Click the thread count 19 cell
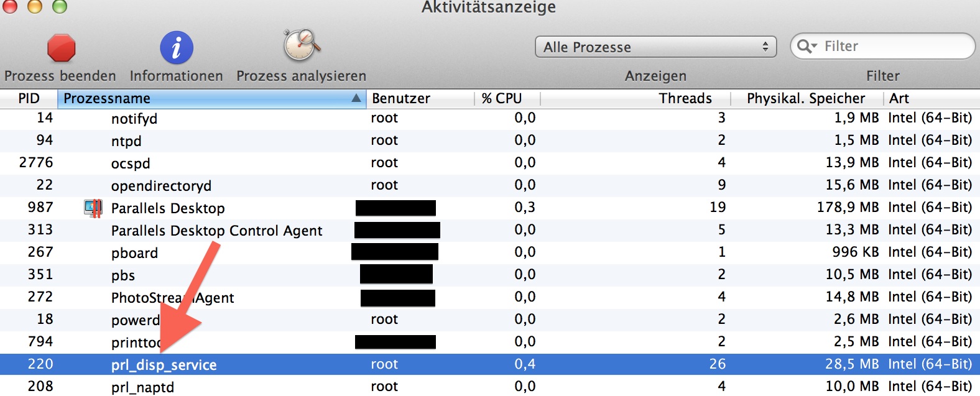This screenshot has height=396, width=980. click(x=718, y=207)
